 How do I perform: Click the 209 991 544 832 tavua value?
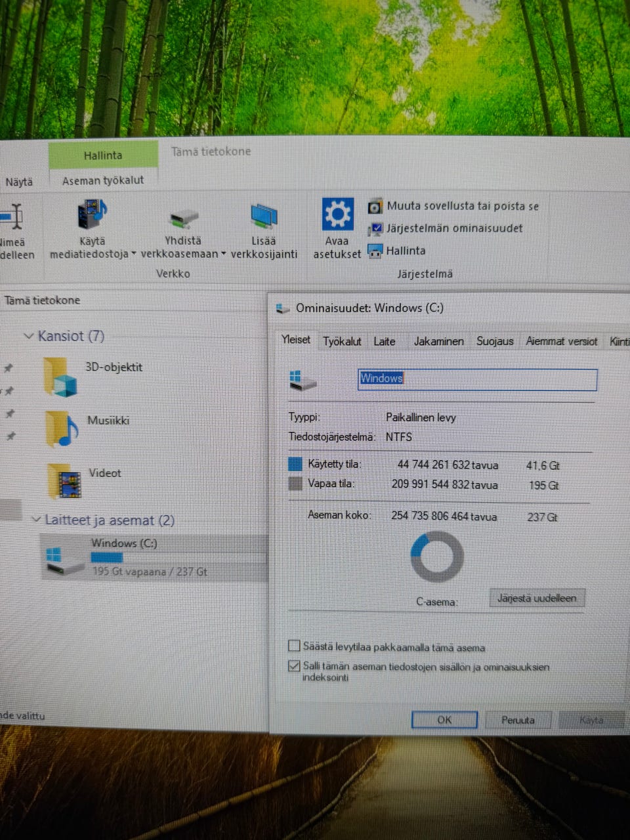point(444,485)
